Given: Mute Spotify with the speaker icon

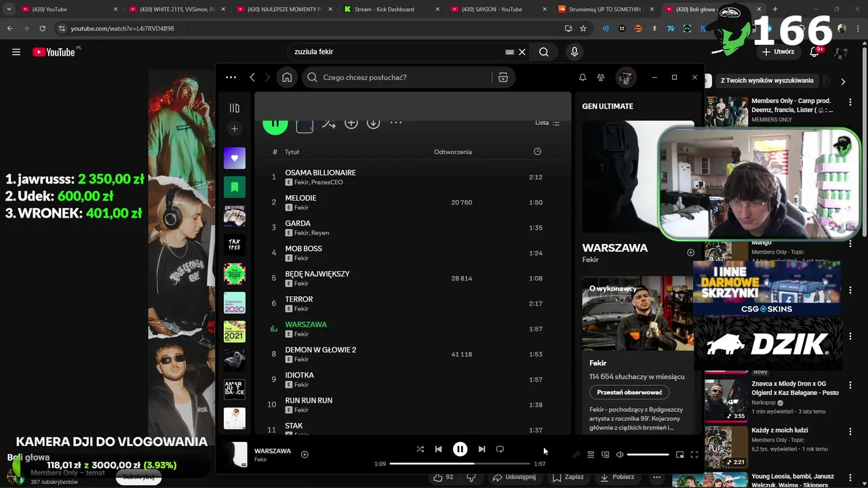Looking at the screenshot, I should 620,455.
